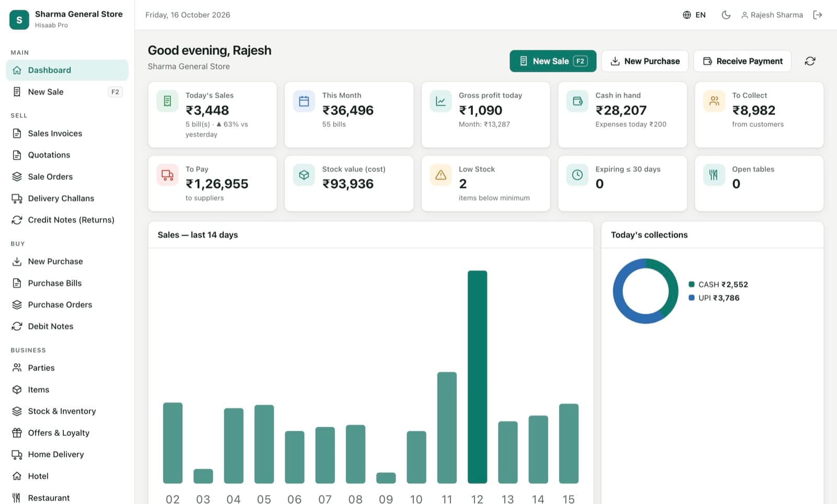
Task: Click the To Pay truck icon
Action: [x=167, y=175]
